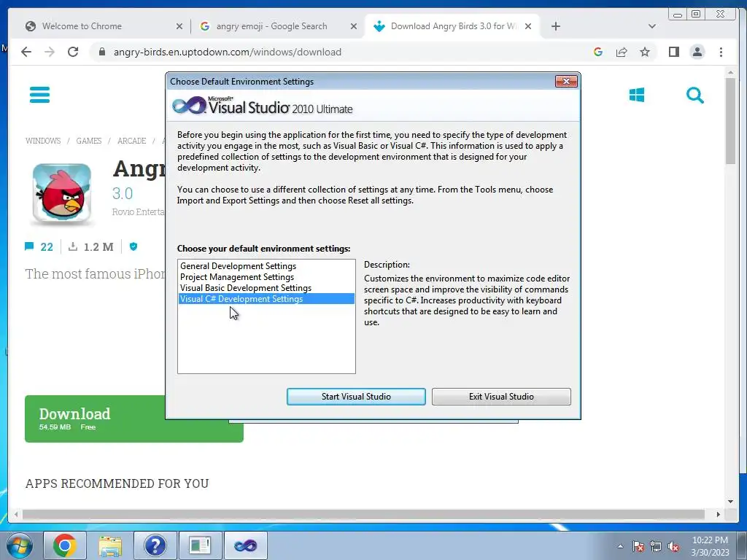This screenshot has height=560, width=747.
Task: Select the Download Angry Birds 3.0 tab
Action: click(x=452, y=26)
